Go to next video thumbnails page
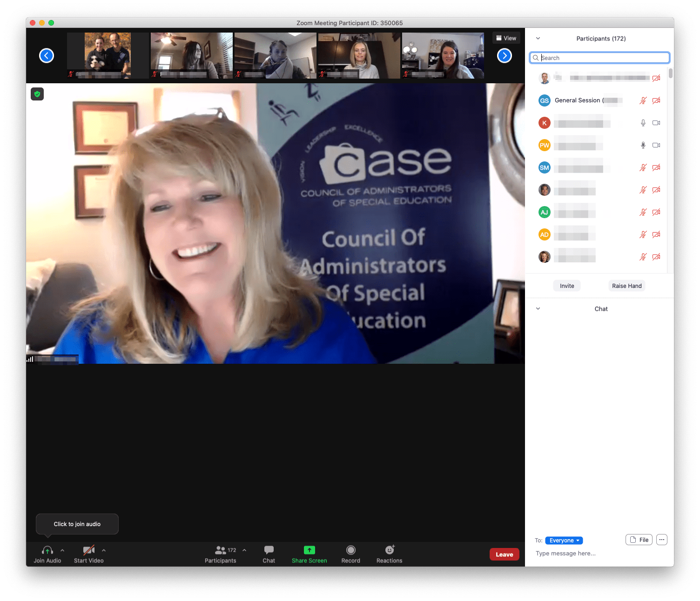Viewport: 700px width, 601px height. tap(505, 56)
